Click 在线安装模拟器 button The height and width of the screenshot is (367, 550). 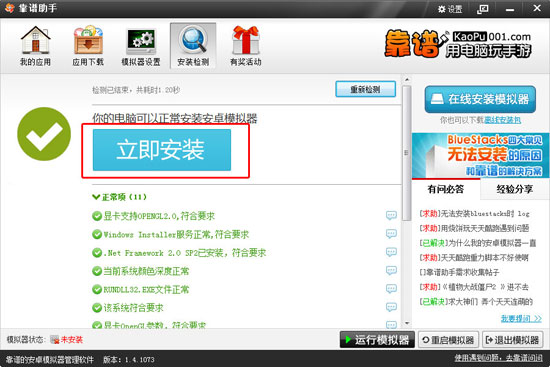(x=480, y=99)
